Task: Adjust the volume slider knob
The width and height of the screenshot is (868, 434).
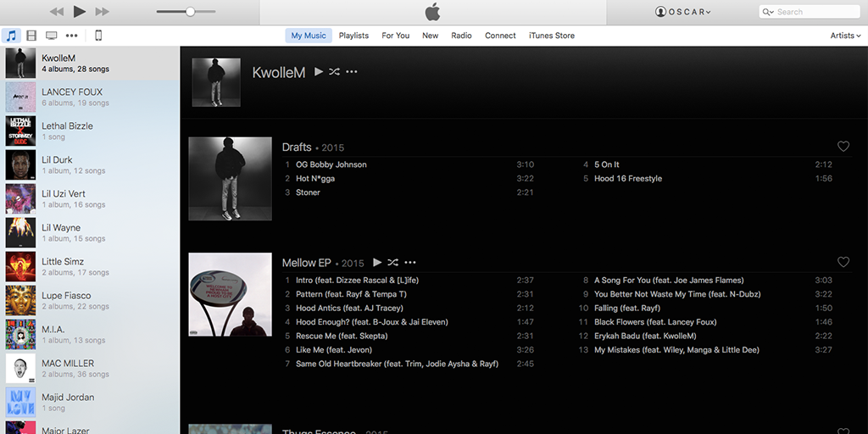Action: (190, 12)
